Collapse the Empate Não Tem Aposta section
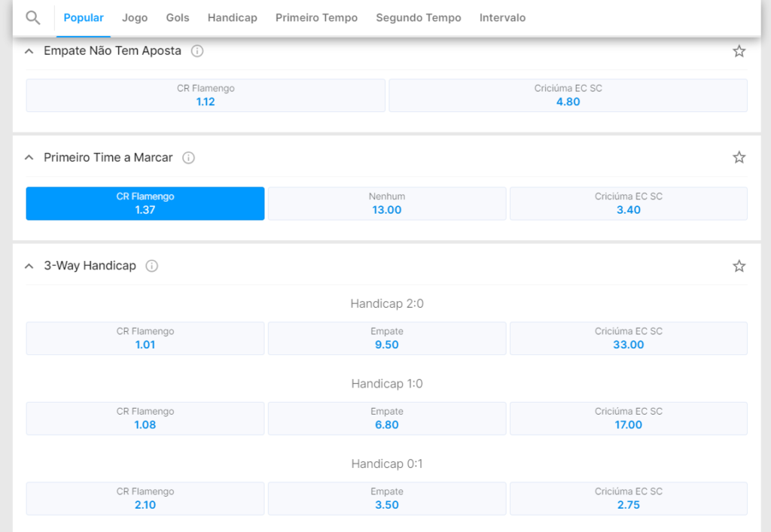Viewport: 771px width, 532px height. point(29,51)
